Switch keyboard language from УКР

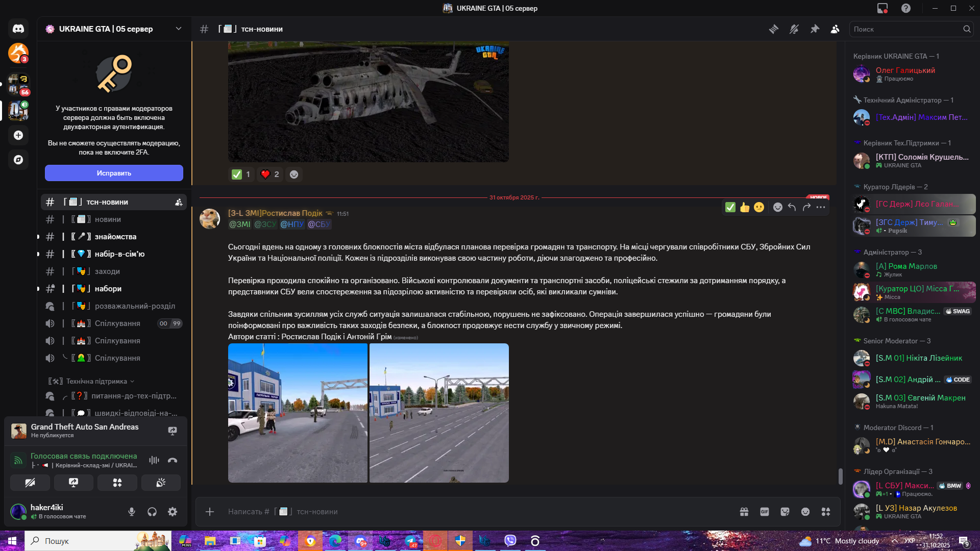pos(910,541)
